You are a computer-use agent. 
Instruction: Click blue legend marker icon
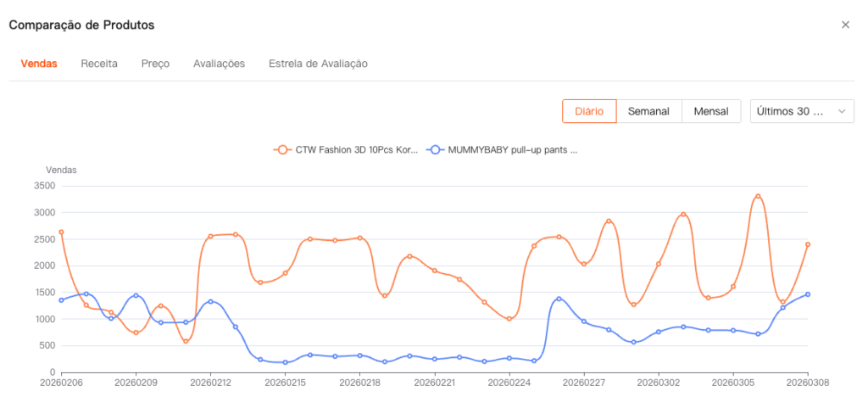click(437, 150)
